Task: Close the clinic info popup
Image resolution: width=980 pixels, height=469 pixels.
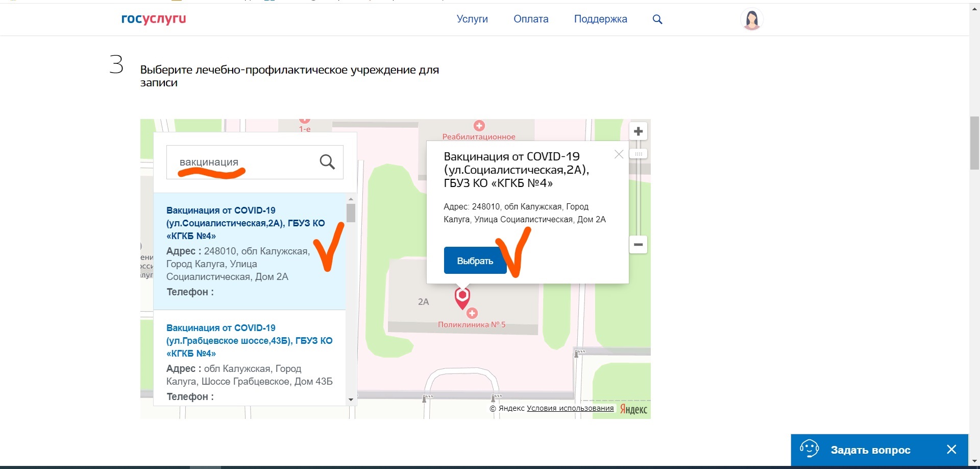Action: tap(619, 154)
